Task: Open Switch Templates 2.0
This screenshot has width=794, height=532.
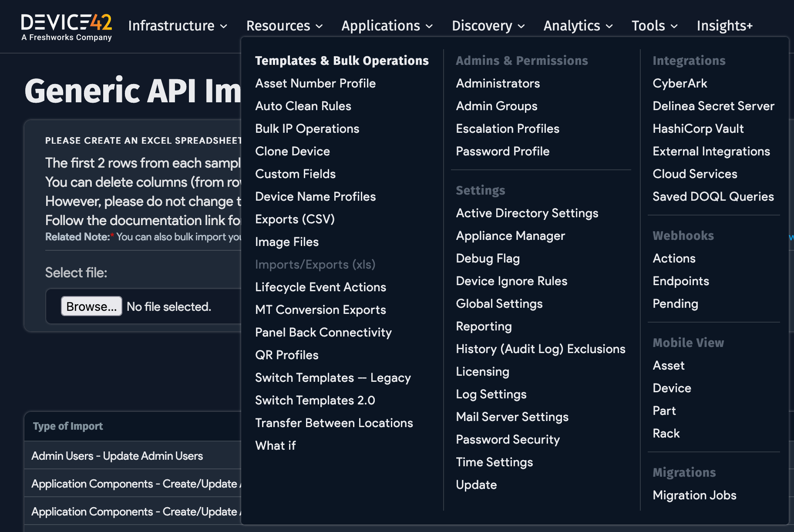Action: 315,401
